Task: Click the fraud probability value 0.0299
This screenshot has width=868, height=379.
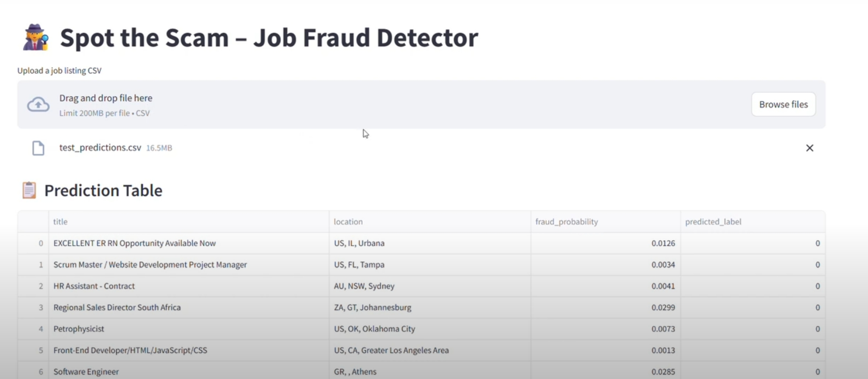Action: [x=663, y=307]
